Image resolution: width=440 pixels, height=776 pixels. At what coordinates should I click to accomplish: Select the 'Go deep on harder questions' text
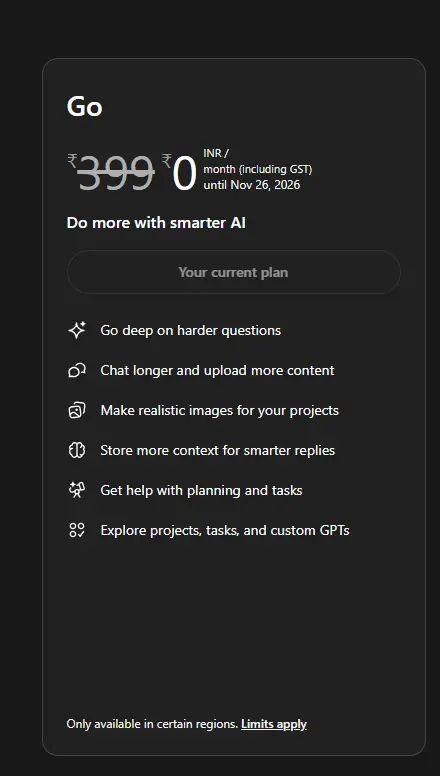(191, 331)
